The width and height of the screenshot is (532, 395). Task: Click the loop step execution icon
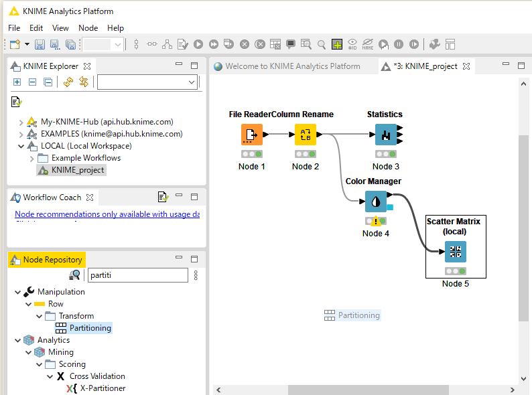[x=383, y=44]
